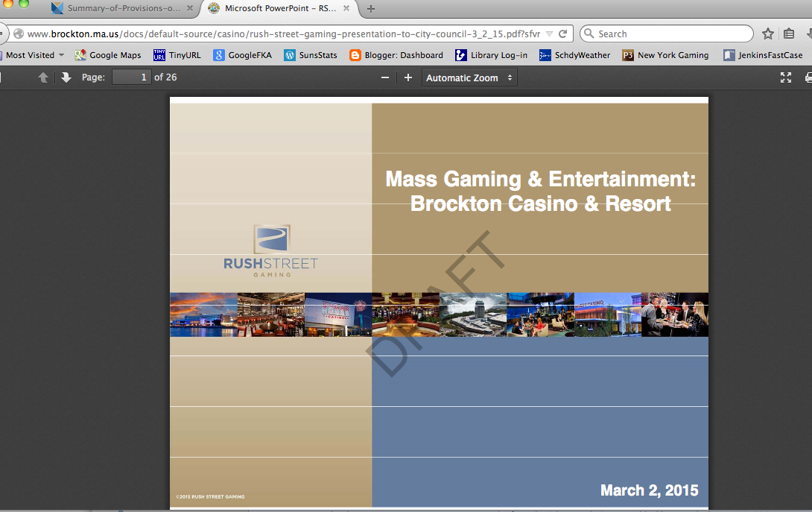Go to next page in PDF viewer
The height and width of the screenshot is (512, 812).
66,78
